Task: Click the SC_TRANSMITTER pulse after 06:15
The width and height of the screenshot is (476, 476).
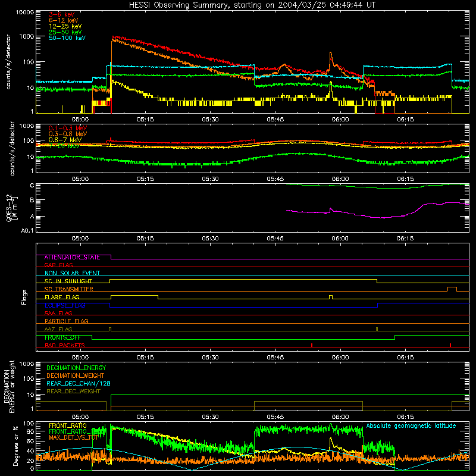Action: 452,289
